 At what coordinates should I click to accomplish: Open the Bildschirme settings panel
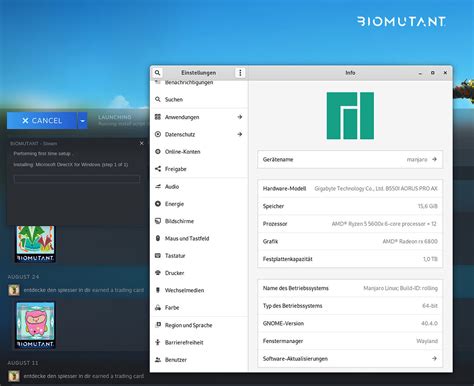pos(199,221)
